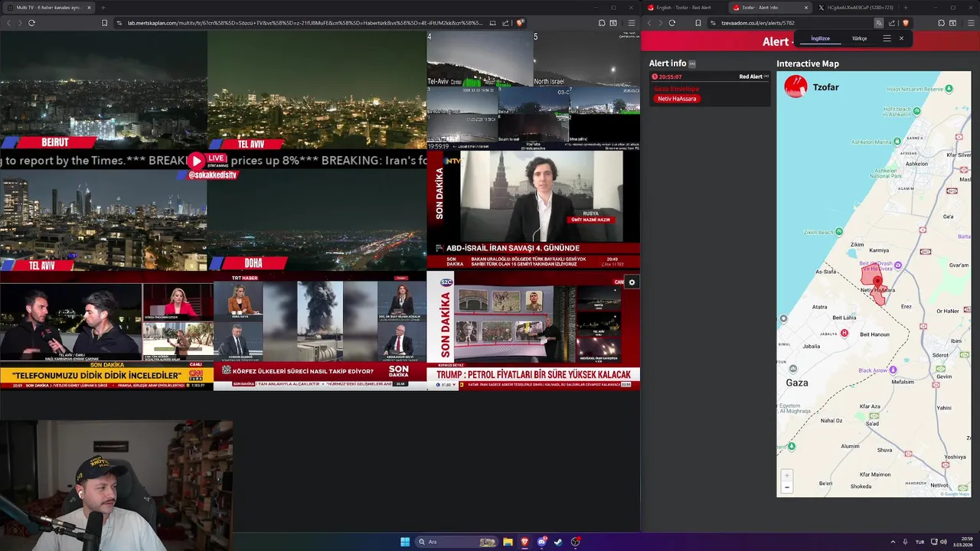Share the Tzofar alert page

892,23
